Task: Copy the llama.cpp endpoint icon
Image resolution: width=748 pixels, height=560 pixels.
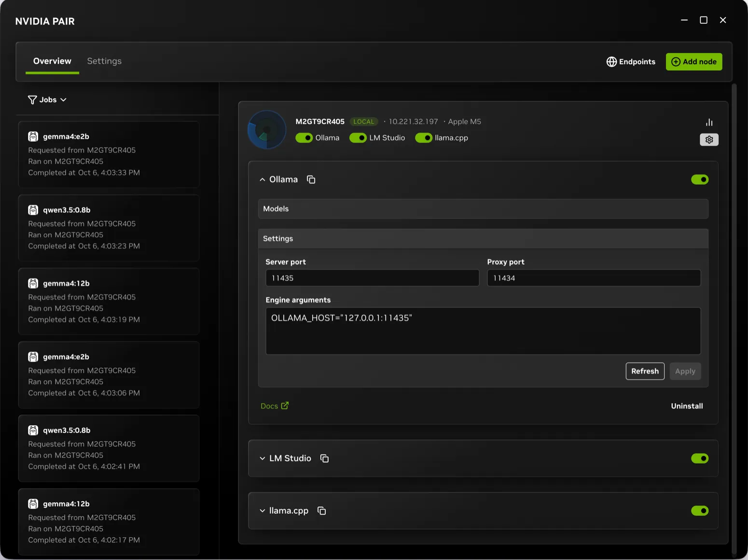Action: coord(321,511)
